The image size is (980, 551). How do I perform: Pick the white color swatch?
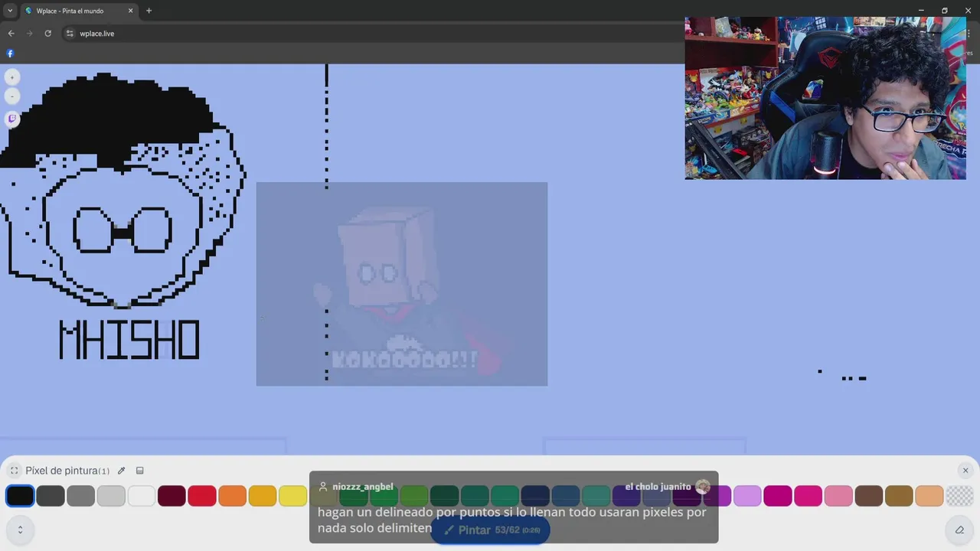point(142,496)
